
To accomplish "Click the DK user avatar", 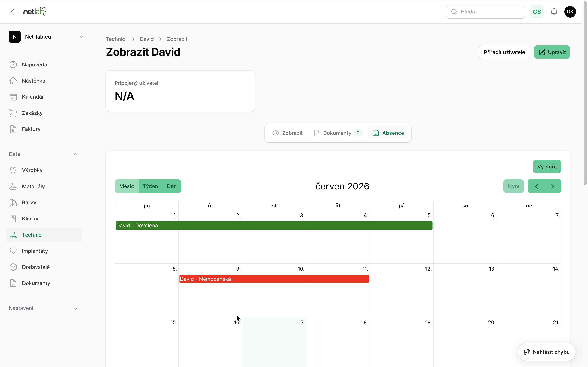I will pos(570,12).
